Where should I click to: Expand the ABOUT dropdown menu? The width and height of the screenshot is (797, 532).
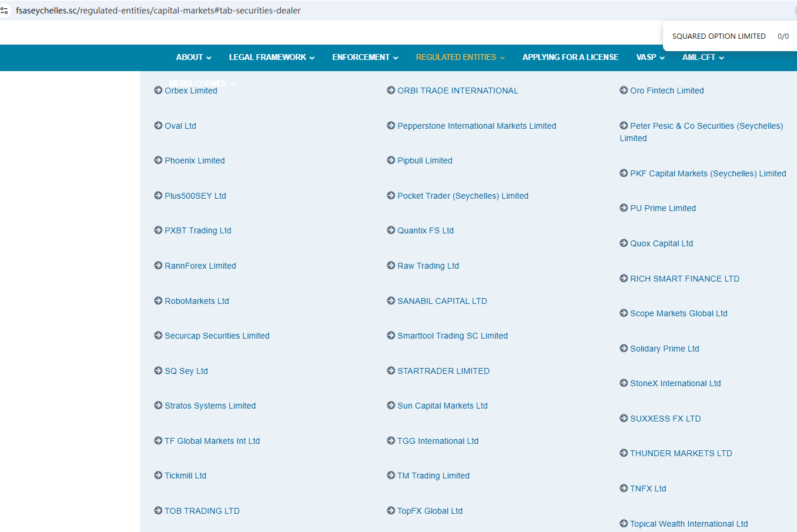[x=193, y=58]
